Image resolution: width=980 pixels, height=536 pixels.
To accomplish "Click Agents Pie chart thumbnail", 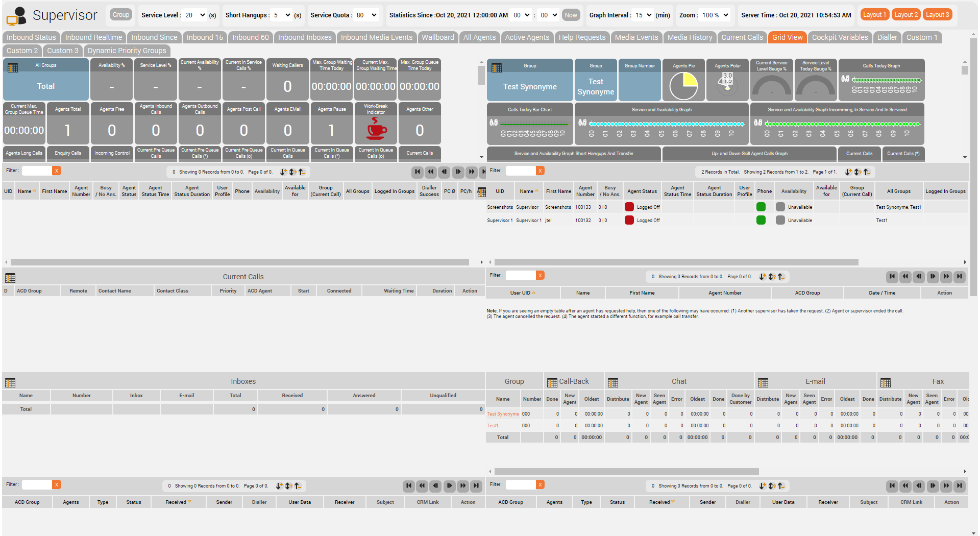I will point(683,86).
